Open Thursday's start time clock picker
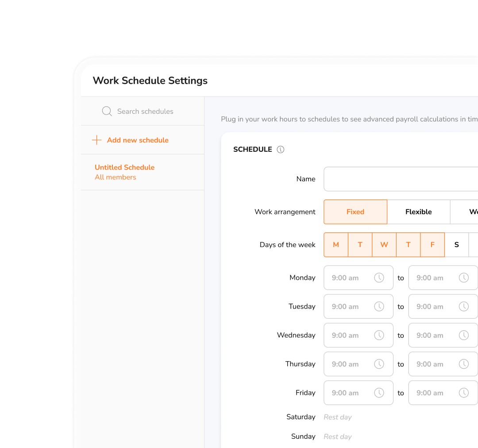This screenshot has width=478, height=448. click(379, 364)
